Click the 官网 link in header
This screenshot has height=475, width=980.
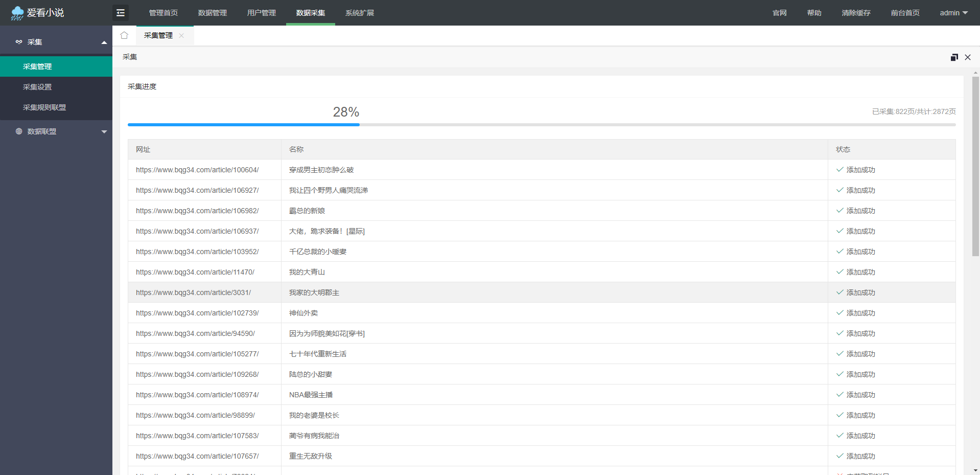pos(780,13)
